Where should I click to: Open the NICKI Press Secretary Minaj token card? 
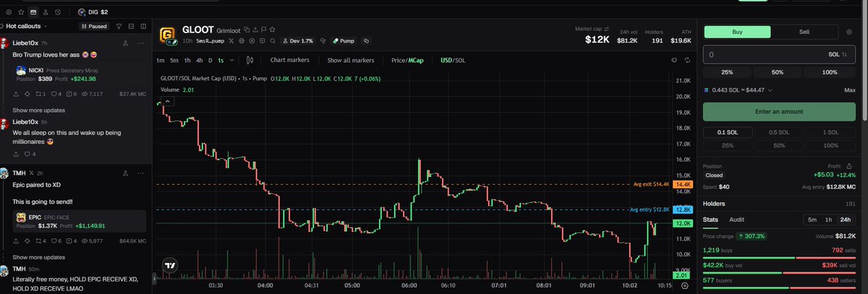tap(80, 74)
